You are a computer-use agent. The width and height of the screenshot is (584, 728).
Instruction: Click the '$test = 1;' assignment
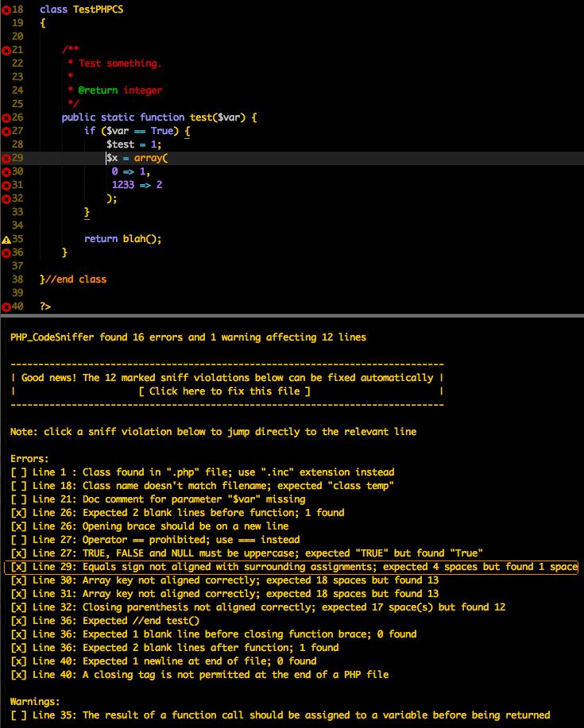click(x=133, y=144)
